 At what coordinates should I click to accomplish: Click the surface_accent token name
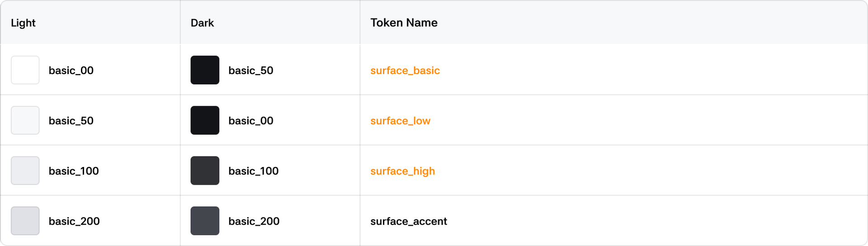point(409,221)
